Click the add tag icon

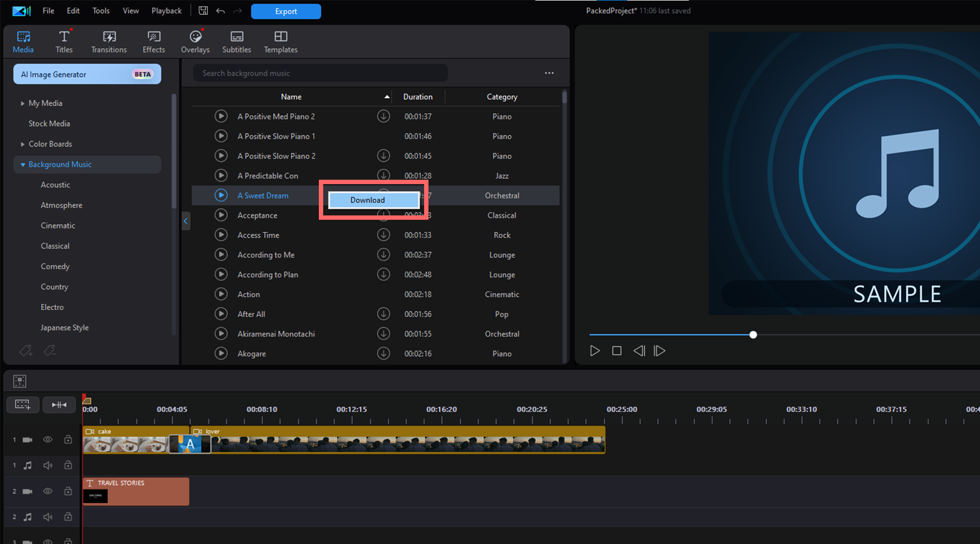(26, 350)
